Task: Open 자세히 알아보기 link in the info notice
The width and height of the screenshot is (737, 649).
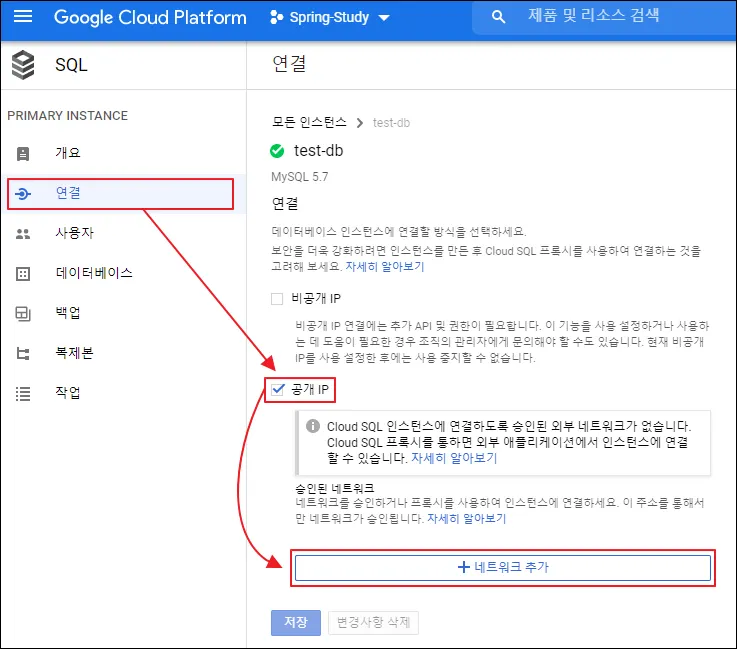Action: click(x=454, y=458)
